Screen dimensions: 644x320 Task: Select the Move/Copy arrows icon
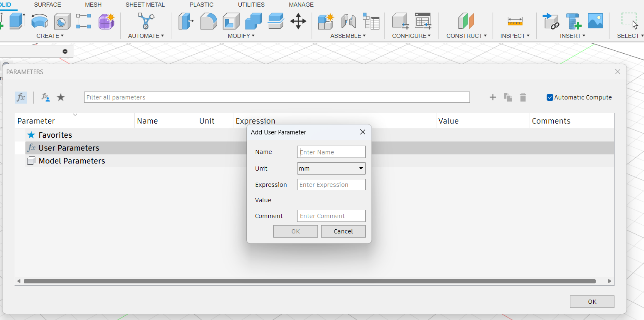(x=298, y=21)
